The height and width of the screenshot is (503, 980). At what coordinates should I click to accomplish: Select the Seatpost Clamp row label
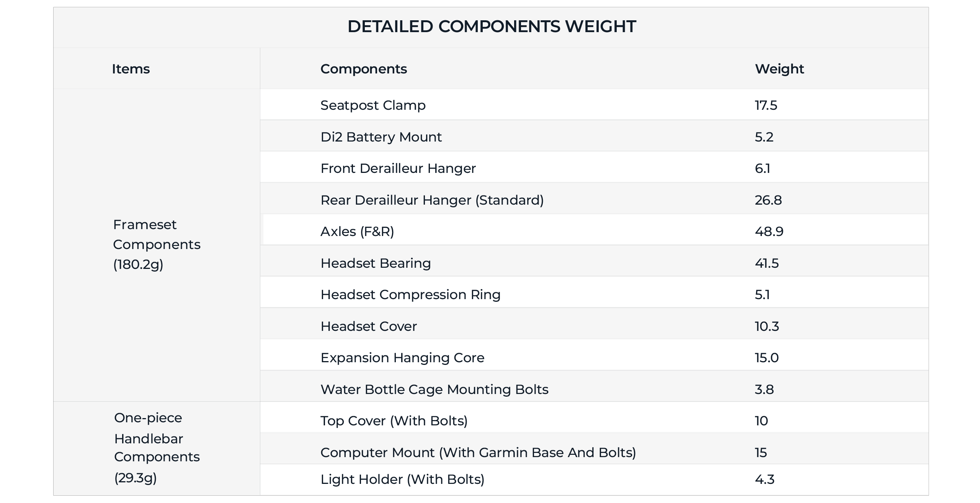coord(372,105)
